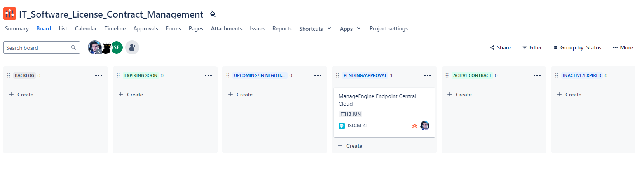Screen dimensions: 644x191
Task: Click the PENDING/APPROVAL column title
Action: tap(365, 75)
